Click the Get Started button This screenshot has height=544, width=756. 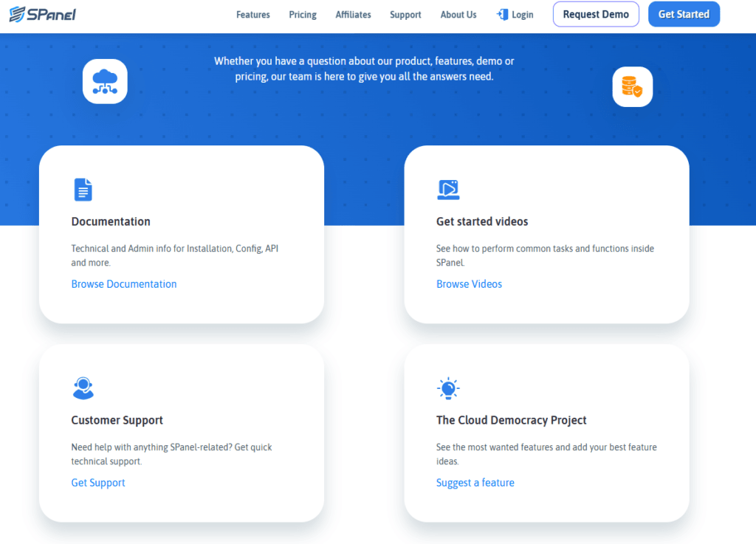(684, 15)
